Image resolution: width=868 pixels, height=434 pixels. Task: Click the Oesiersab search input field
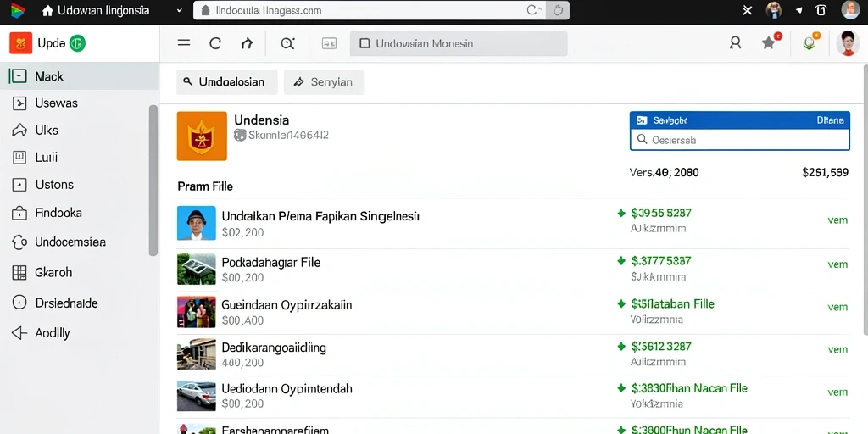(739, 140)
